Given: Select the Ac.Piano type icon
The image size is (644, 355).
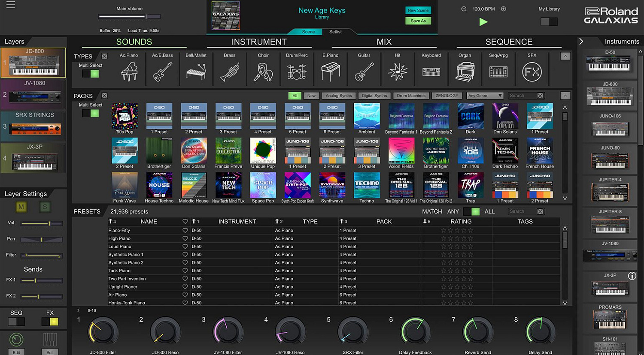Looking at the screenshot, I should [129, 72].
